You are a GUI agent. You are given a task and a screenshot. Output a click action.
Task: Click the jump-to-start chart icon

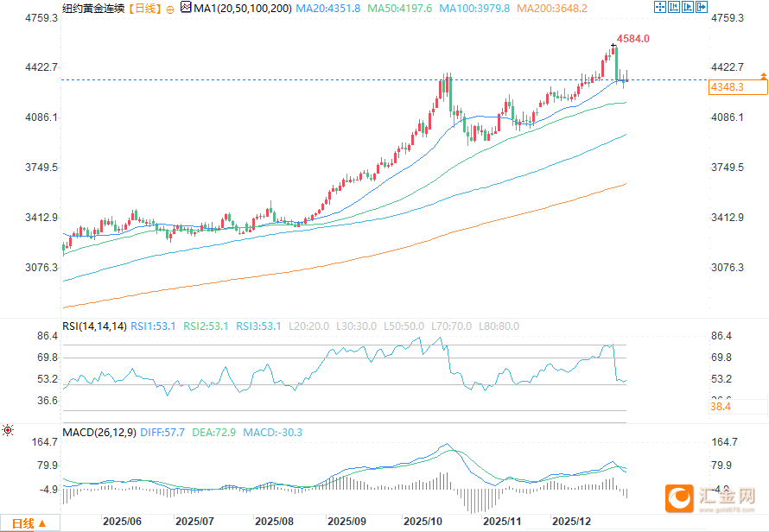674,7
